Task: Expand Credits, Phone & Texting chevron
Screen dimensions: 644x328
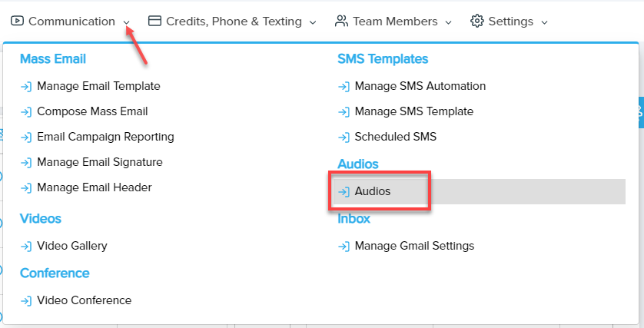Action: [x=313, y=23]
